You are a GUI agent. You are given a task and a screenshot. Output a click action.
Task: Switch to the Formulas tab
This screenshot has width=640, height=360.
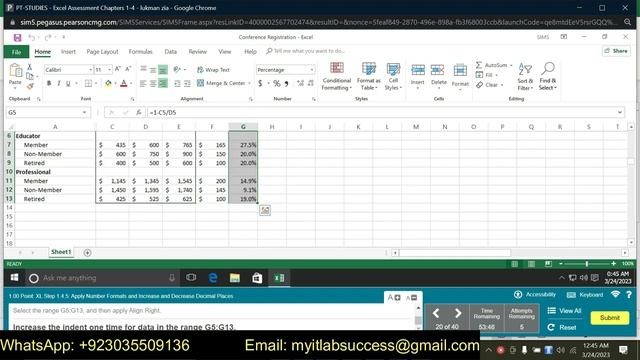click(140, 52)
